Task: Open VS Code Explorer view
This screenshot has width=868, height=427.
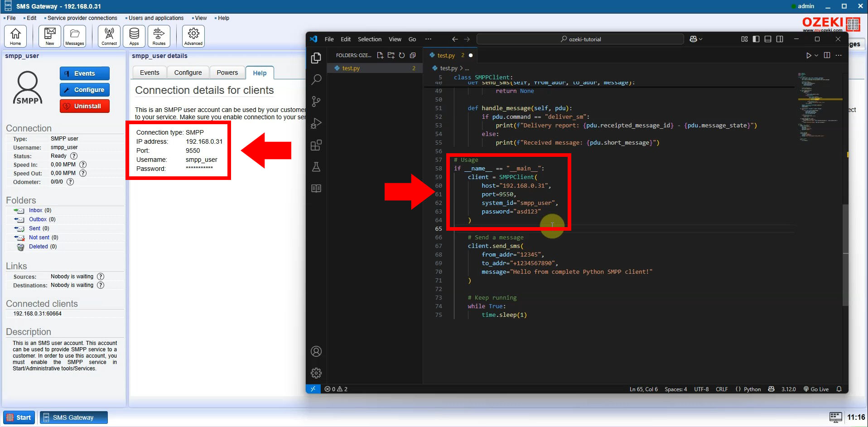Action: click(x=316, y=58)
